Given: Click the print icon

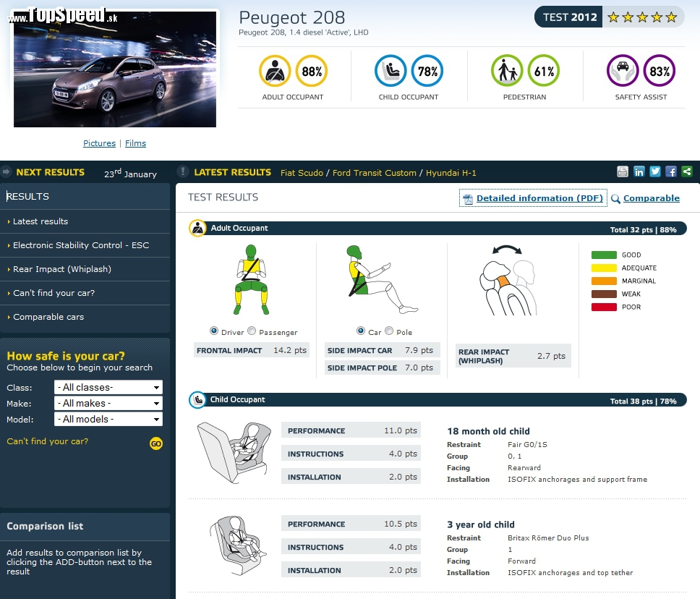Looking at the screenshot, I should pos(623,171).
